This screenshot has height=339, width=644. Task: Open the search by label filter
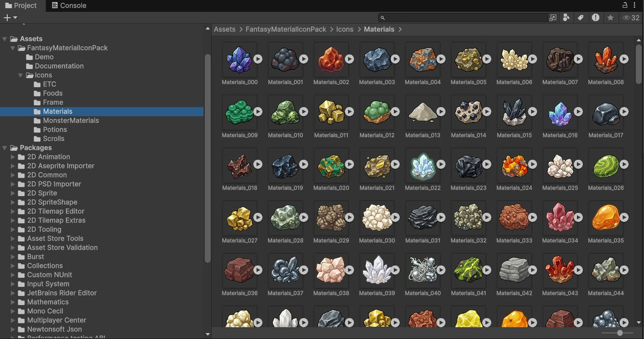pos(580,18)
